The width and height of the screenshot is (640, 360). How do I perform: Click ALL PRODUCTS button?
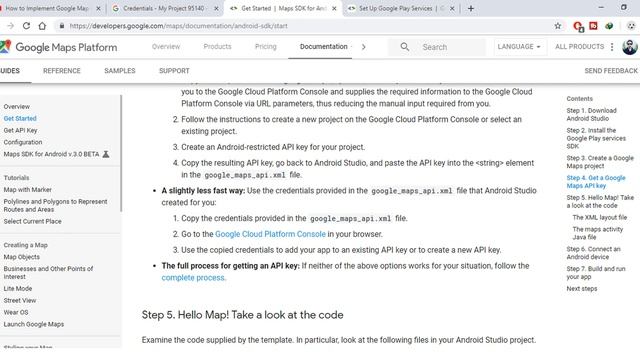coord(579,47)
